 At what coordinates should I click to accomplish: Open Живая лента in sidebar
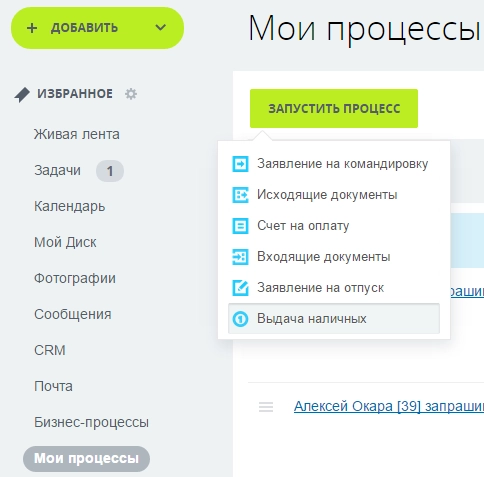77,134
